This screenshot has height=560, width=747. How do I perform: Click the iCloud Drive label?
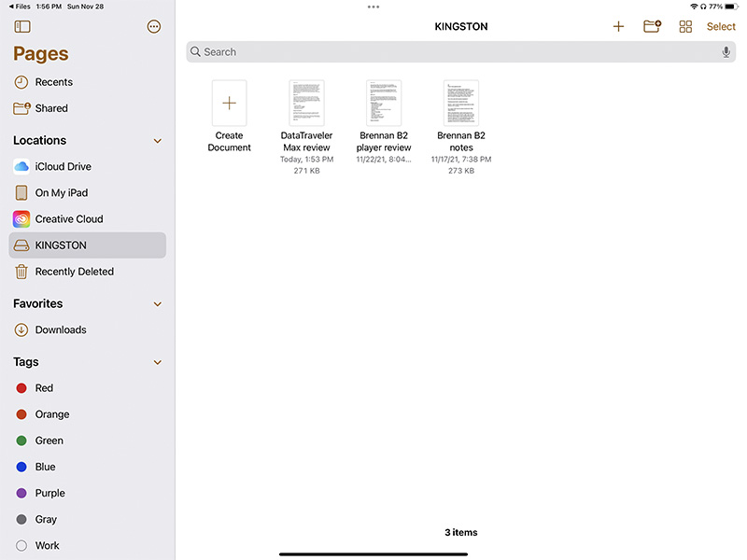tap(63, 167)
